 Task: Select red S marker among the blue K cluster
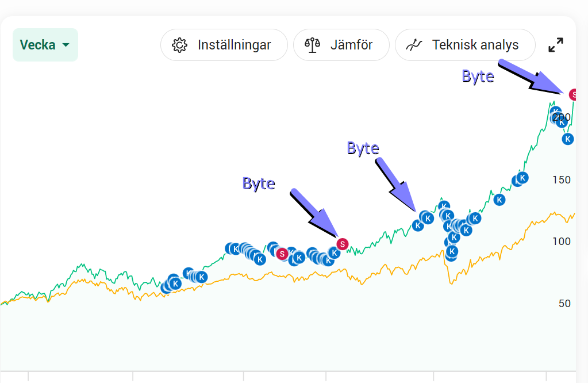coord(282,254)
